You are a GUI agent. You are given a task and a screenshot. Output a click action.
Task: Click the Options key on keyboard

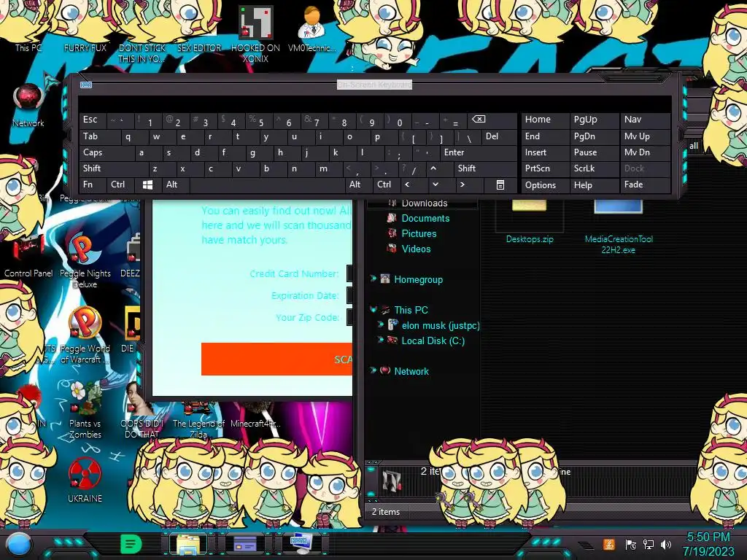tap(545, 184)
